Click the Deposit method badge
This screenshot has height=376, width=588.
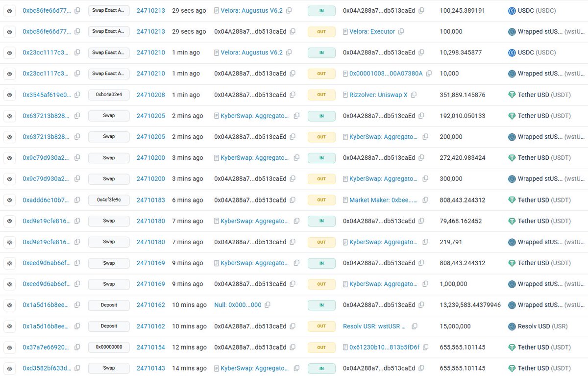[108, 305]
